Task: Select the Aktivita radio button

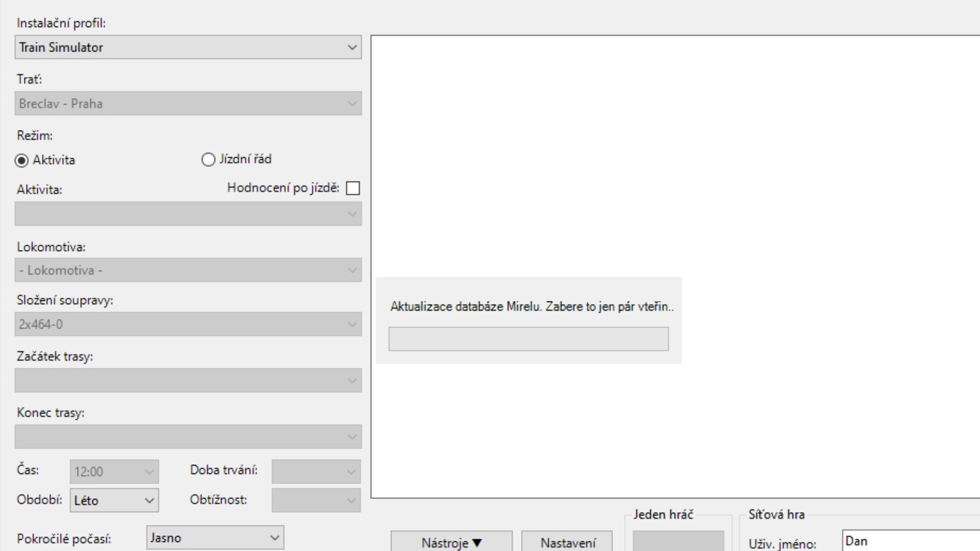Action: pyautogui.click(x=22, y=160)
